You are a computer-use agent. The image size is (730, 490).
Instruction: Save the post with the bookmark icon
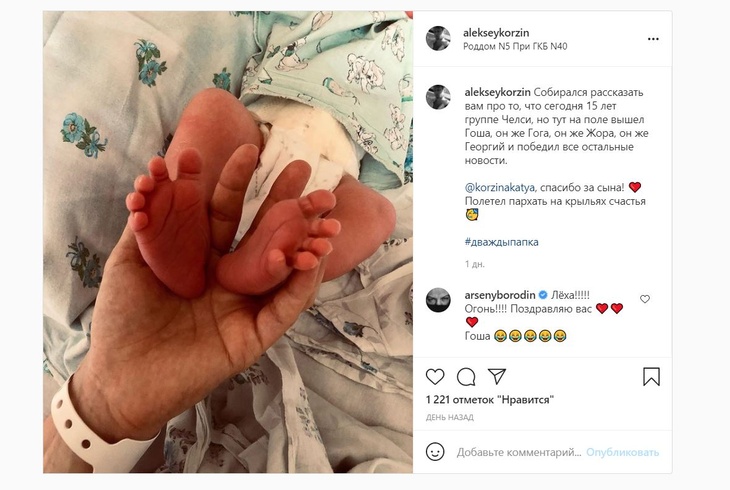click(651, 376)
